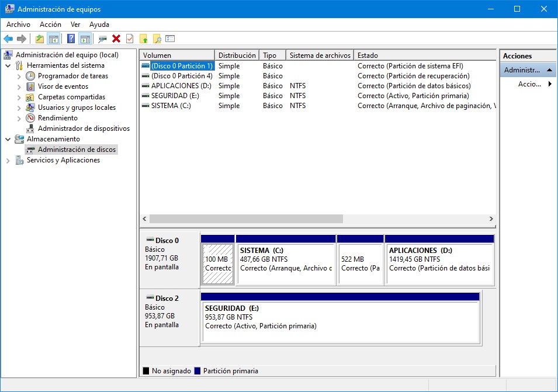Open the Accio... submenu arrow
This screenshot has height=392, width=558.
click(x=550, y=84)
